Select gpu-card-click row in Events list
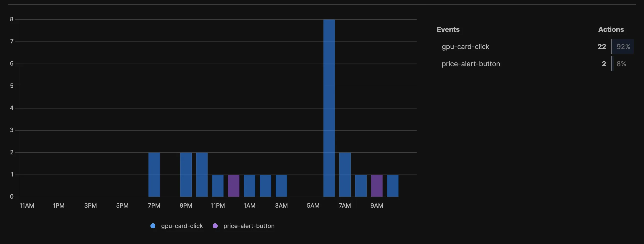 point(465,47)
